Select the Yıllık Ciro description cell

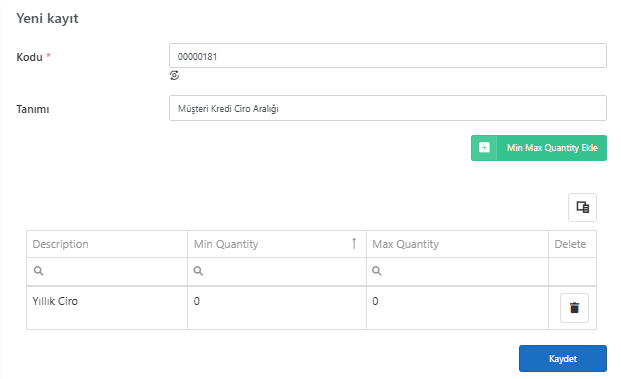[x=107, y=308]
